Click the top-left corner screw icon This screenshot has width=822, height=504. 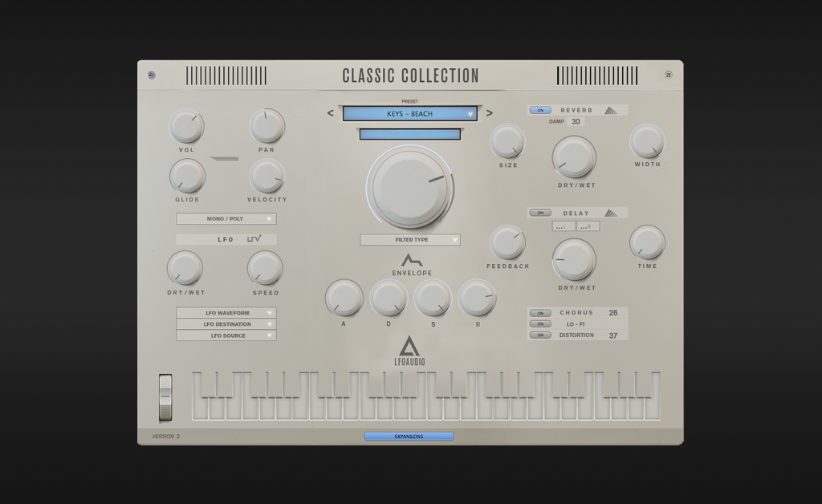click(x=152, y=75)
